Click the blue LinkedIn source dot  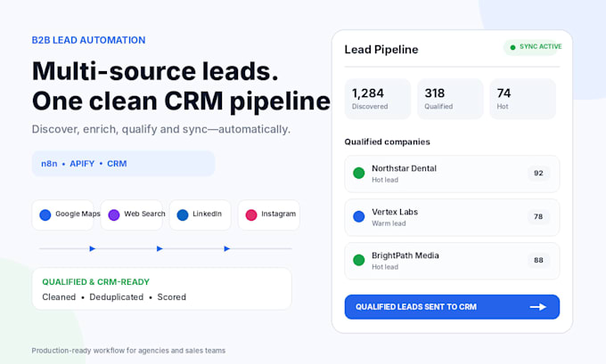pyautogui.click(x=183, y=215)
